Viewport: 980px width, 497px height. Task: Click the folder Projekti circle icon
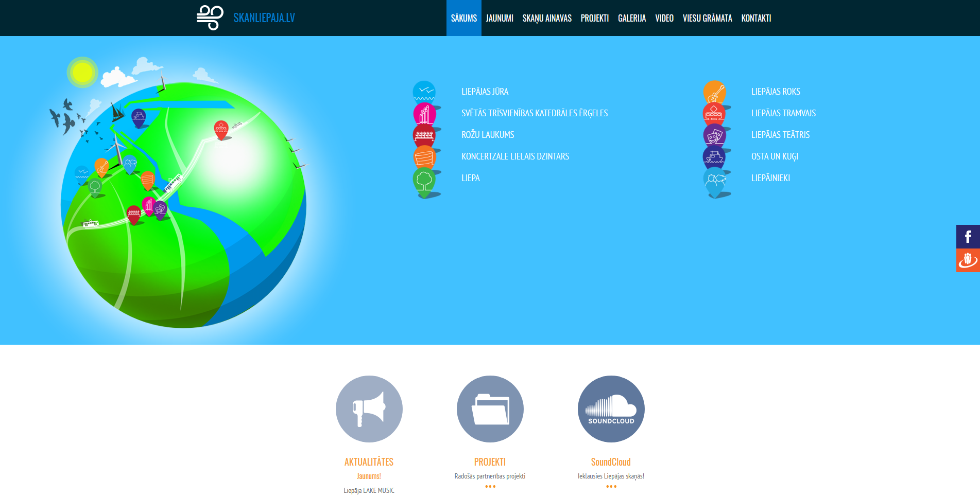click(490, 409)
